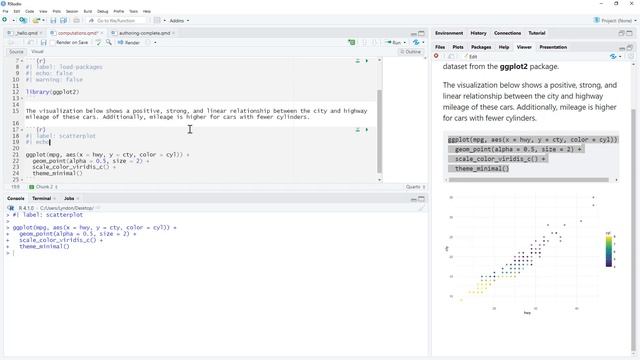
Task: Collapse the code chunk at line 7
Action: click(x=22, y=61)
